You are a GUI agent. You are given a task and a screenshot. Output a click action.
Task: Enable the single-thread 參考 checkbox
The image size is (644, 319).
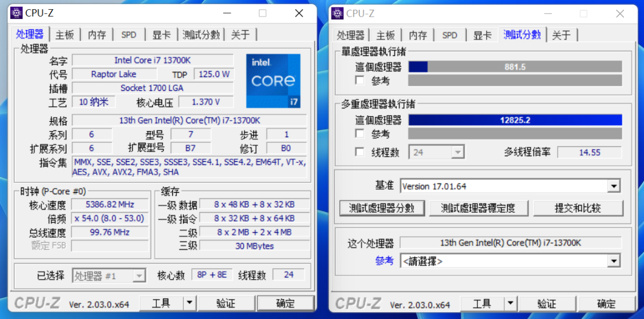point(359,81)
